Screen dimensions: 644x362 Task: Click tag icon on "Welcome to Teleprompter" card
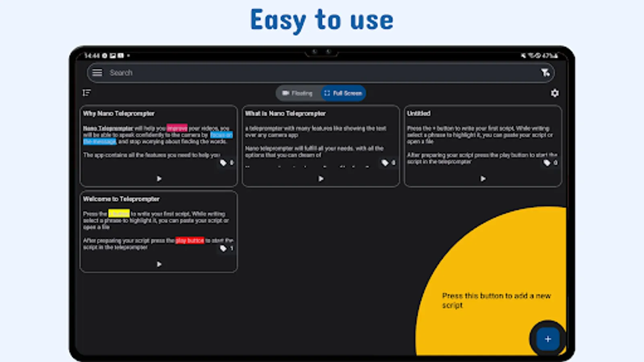pos(223,249)
